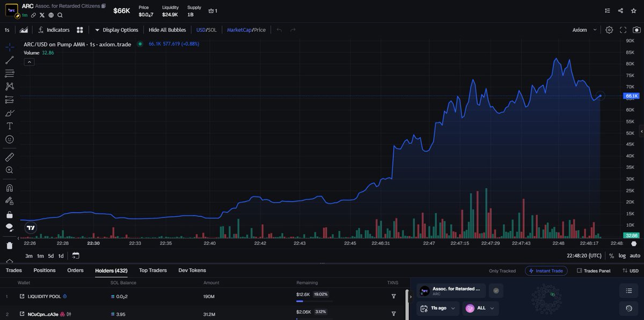Viewport: 644px width, 320px height.
Task: Open the token website globe icon
Action: 51,15
